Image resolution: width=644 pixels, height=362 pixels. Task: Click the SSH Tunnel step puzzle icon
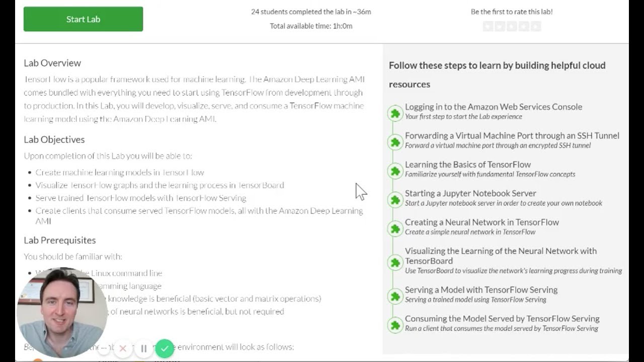click(x=395, y=142)
